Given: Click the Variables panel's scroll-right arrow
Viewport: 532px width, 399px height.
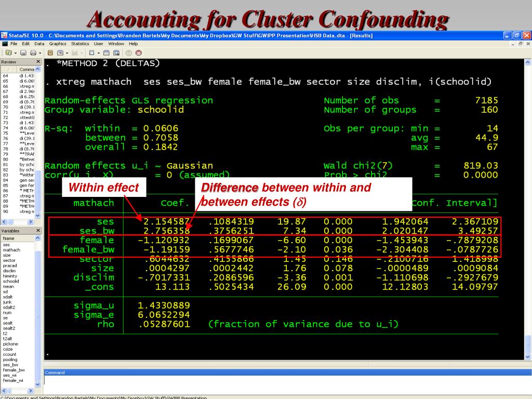Looking at the screenshot, I should 31,391.
